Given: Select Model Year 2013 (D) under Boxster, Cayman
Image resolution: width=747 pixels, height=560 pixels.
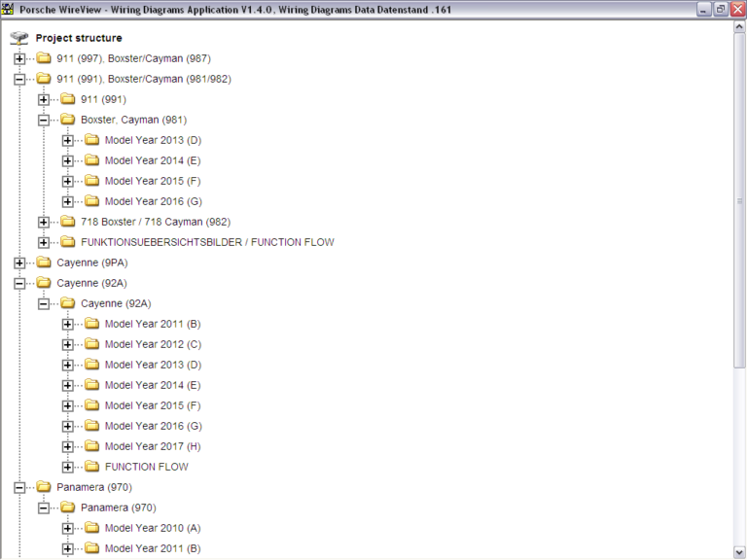Looking at the screenshot, I should pyautogui.click(x=153, y=140).
